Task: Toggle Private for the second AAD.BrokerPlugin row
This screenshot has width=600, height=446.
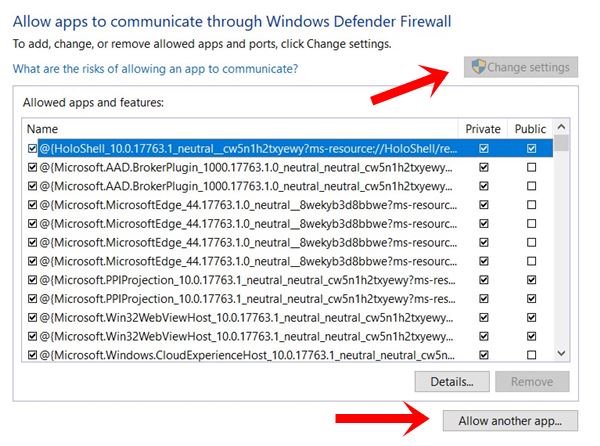Action: click(x=484, y=186)
